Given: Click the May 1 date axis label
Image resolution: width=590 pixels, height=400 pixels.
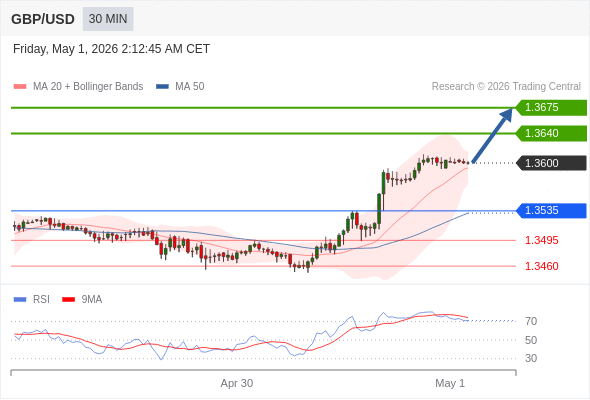Looking at the screenshot, I should click(450, 383).
